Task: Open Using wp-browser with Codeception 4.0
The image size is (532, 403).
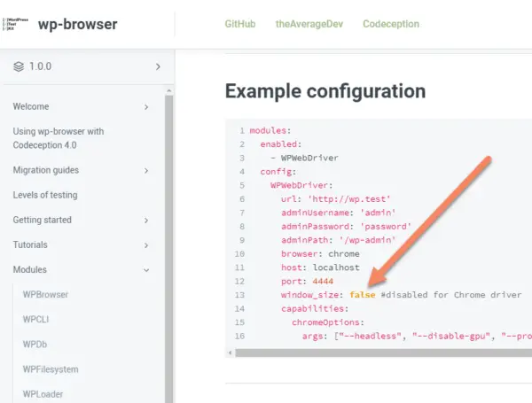Action: [x=59, y=138]
